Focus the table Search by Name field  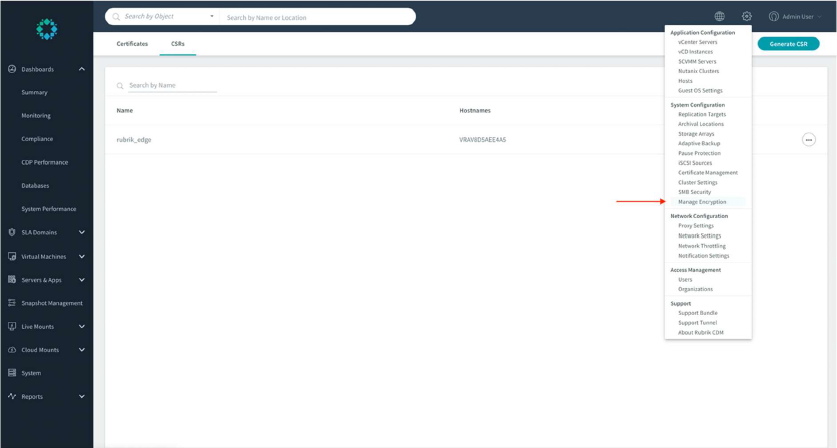pyautogui.click(x=172, y=85)
